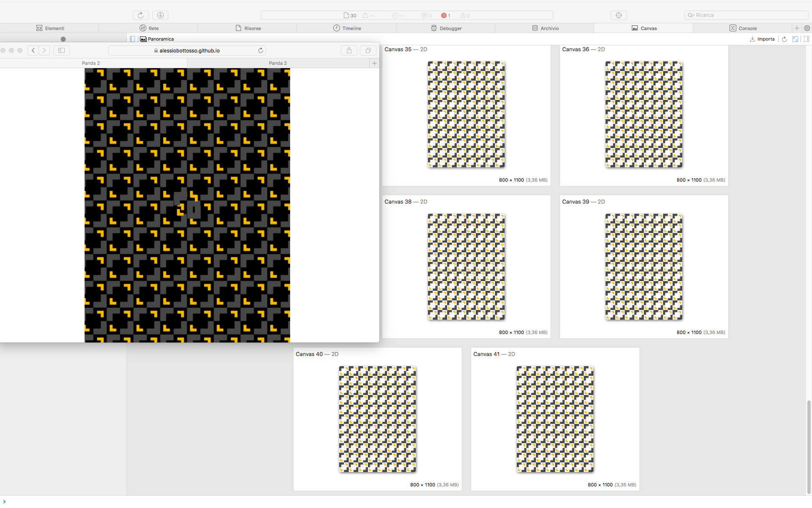Go back in the Safari window
The width and height of the screenshot is (812, 508).
click(x=33, y=50)
